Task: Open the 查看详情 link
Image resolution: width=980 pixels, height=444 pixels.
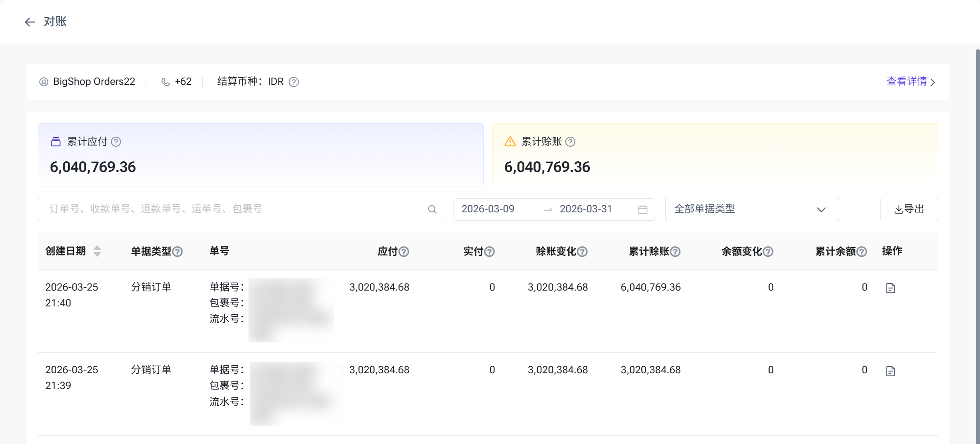Action: pos(910,82)
